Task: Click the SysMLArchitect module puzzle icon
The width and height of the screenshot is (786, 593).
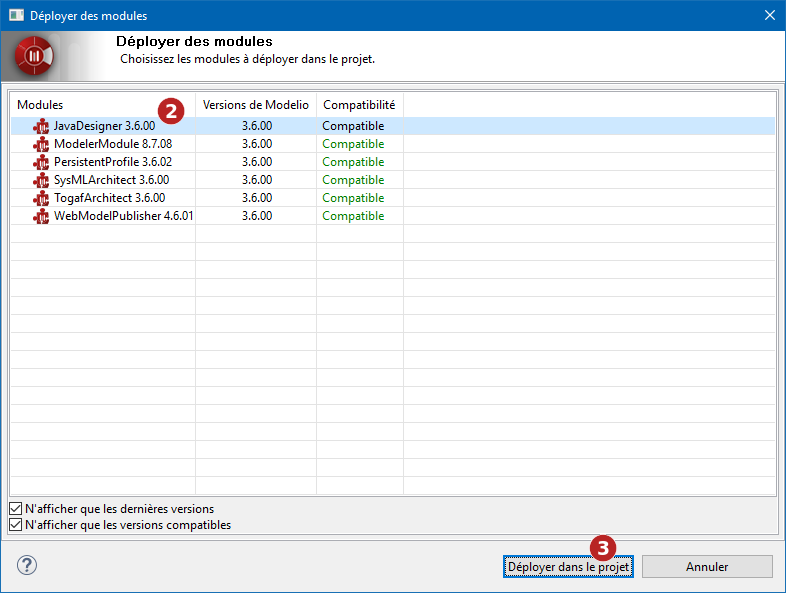Action: [x=41, y=180]
